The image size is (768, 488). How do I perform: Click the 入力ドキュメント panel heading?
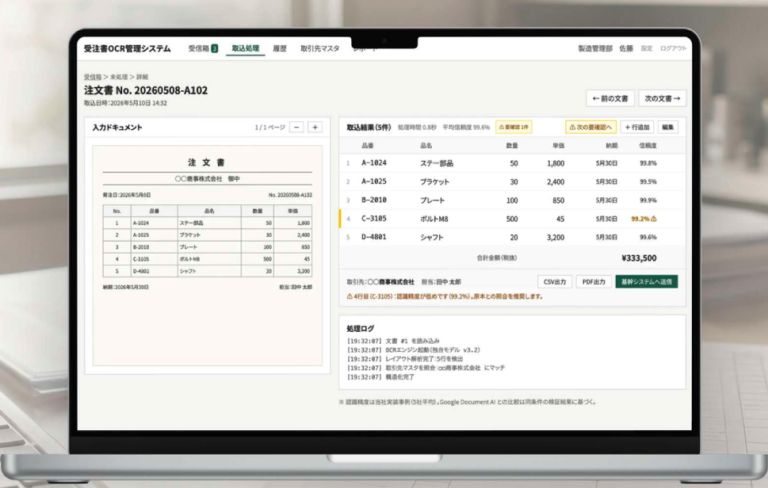(117, 127)
